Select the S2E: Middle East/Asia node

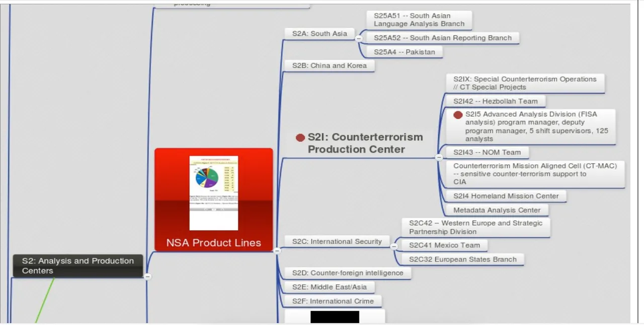tap(330, 287)
